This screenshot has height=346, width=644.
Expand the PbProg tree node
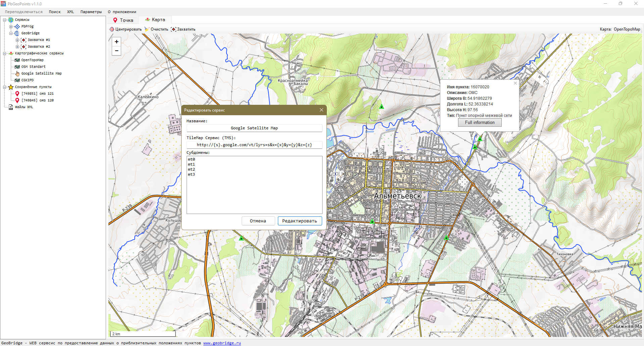coord(11,27)
